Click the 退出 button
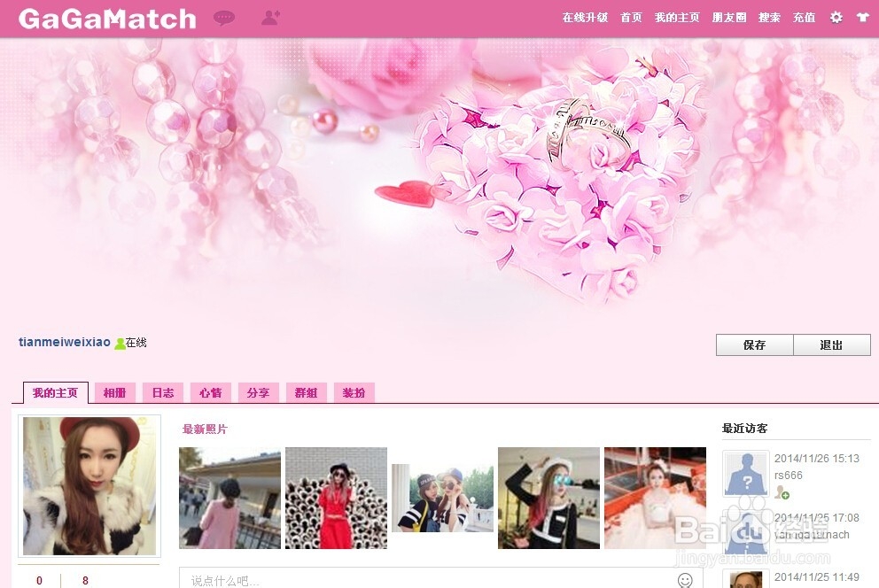The image size is (879, 588). tap(832, 345)
